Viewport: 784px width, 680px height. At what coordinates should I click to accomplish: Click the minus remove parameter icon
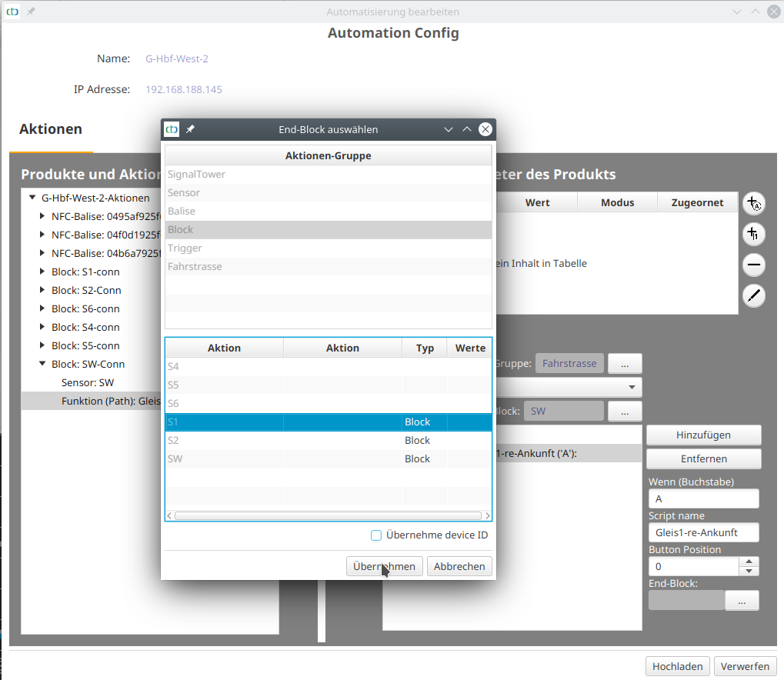pyautogui.click(x=754, y=265)
